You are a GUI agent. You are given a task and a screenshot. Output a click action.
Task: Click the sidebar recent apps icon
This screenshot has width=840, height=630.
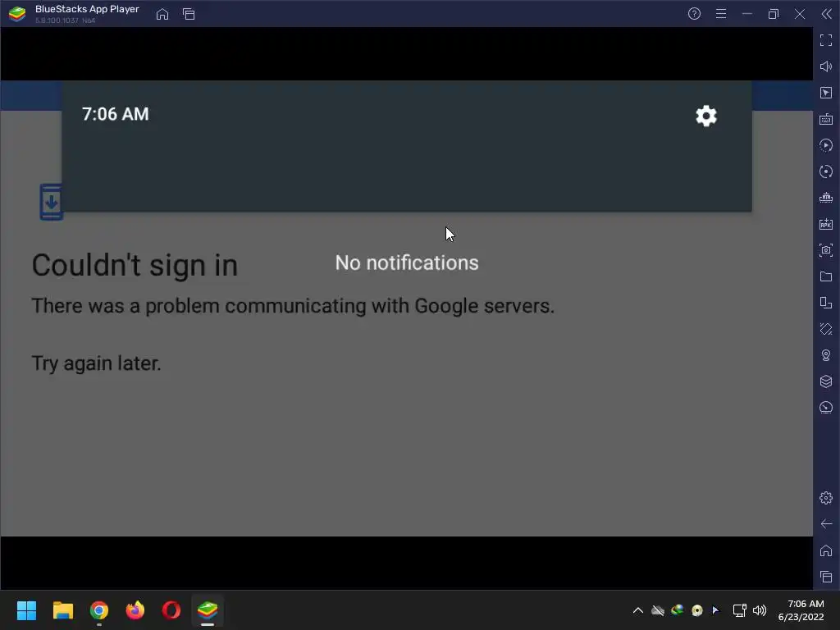click(826, 577)
